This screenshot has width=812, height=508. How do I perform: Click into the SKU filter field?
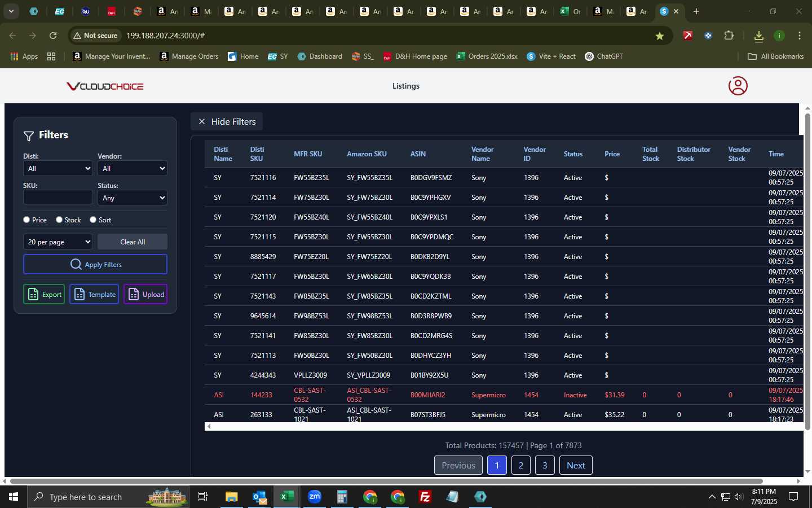point(58,197)
